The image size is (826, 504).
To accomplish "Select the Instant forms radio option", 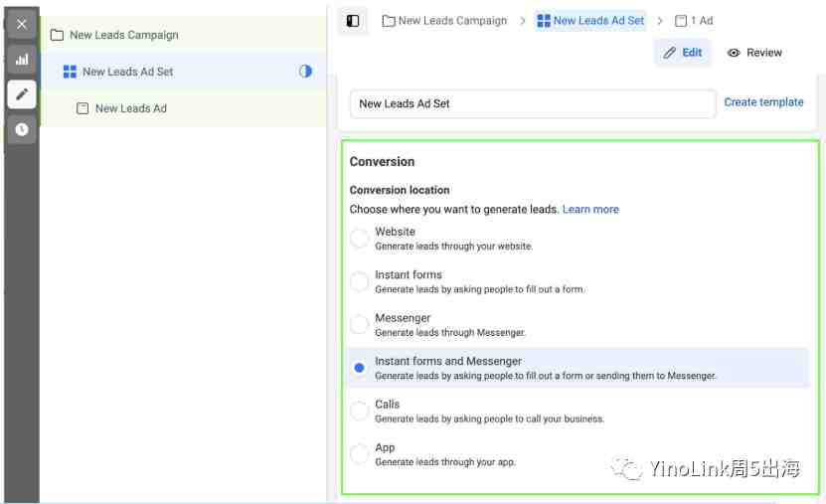I will (359, 281).
